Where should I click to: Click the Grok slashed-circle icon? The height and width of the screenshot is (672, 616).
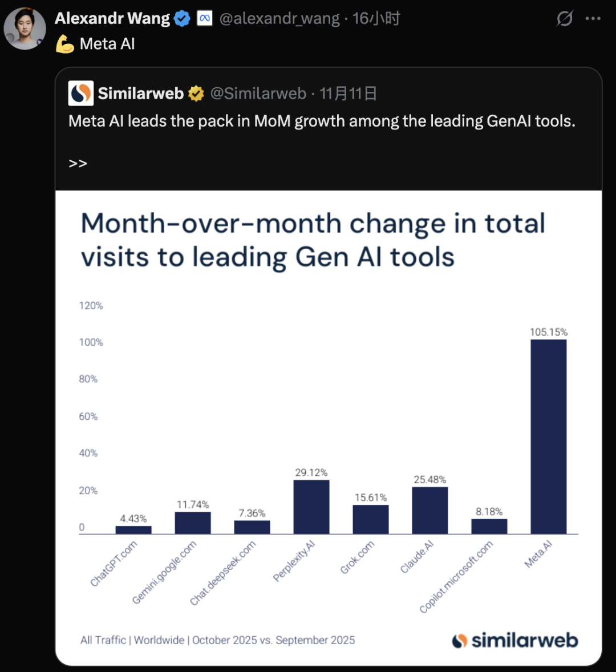[564, 19]
